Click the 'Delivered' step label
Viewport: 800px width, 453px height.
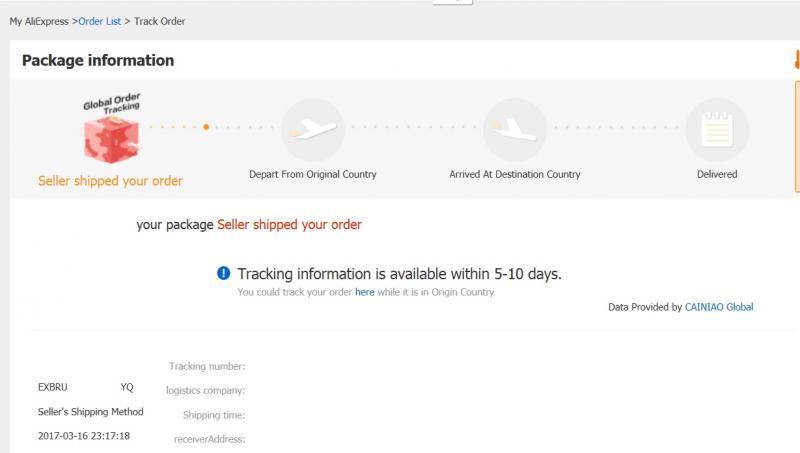coord(717,174)
